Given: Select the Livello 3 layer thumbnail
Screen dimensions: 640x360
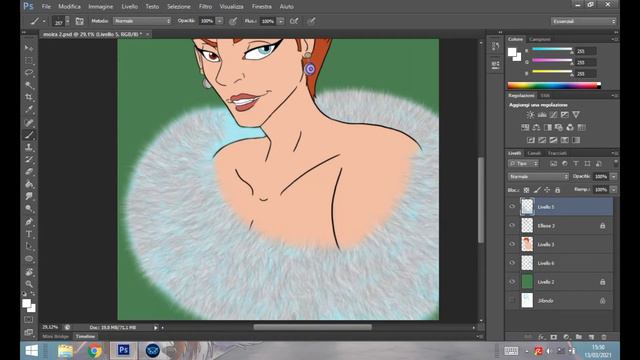Looking at the screenshot, I should pyautogui.click(x=527, y=244).
